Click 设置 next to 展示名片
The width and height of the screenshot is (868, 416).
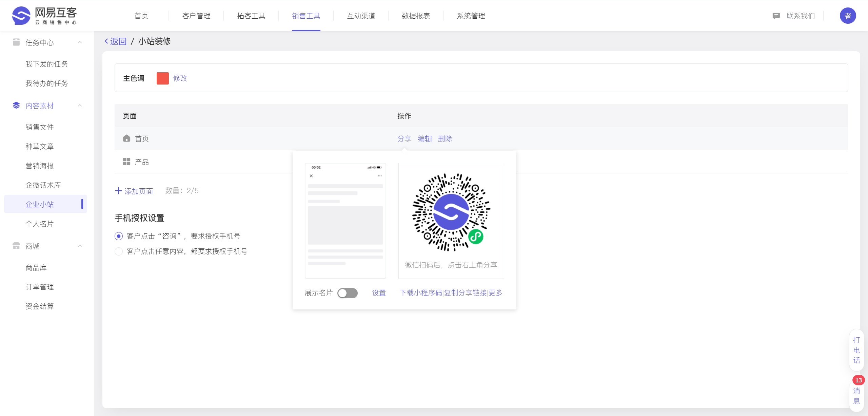coord(379,292)
